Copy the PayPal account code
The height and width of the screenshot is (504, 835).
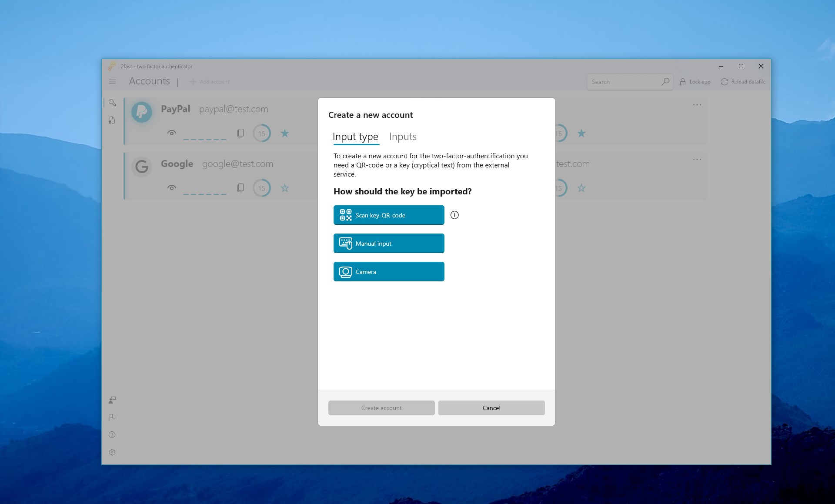click(240, 133)
